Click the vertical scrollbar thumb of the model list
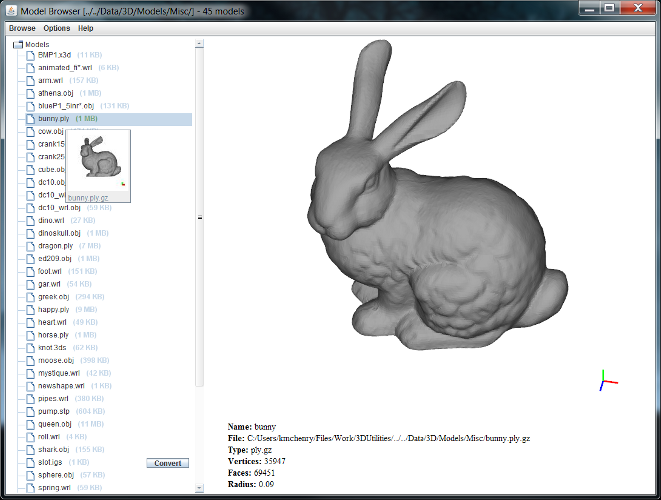Image resolution: width=661 pixels, height=500 pixels. [x=199, y=217]
